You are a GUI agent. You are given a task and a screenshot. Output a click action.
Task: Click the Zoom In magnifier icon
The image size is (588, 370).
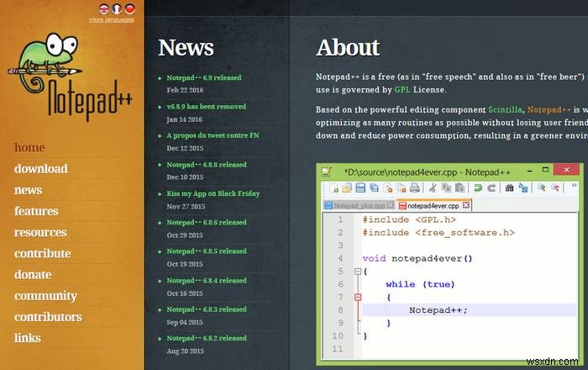(x=541, y=188)
